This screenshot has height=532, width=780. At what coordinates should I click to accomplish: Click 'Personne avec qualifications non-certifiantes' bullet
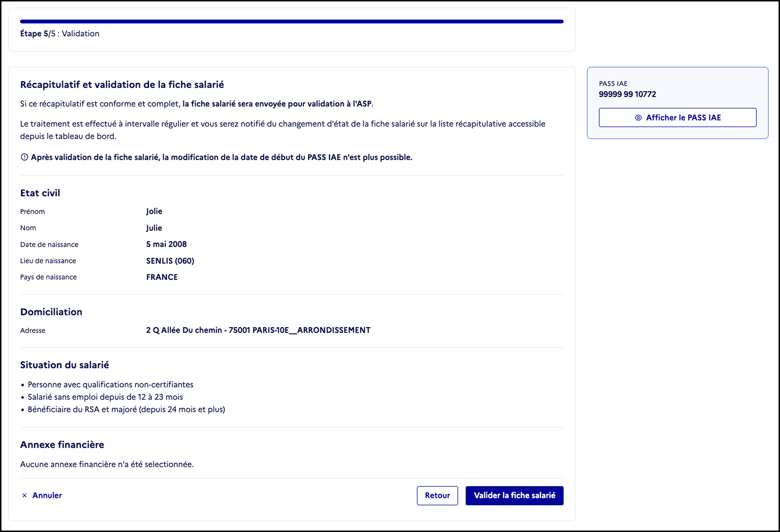point(110,384)
